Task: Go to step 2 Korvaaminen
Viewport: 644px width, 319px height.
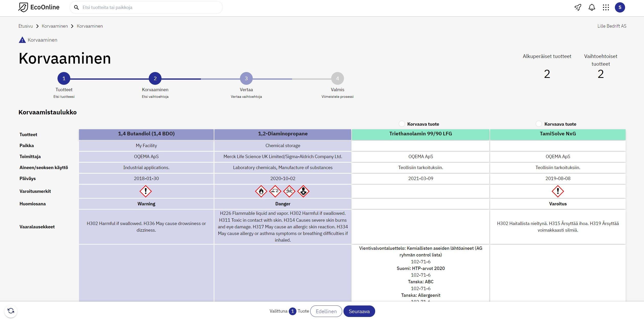Action: pyautogui.click(x=155, y=78)
